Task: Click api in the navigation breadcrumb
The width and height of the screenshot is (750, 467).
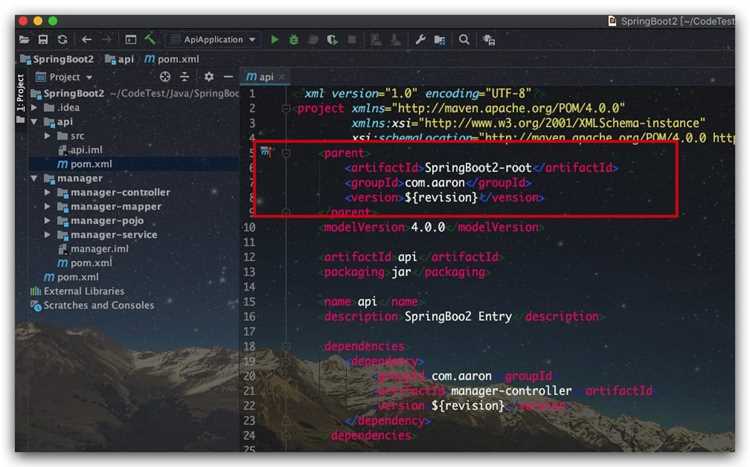Action: [x=120, y=59]
